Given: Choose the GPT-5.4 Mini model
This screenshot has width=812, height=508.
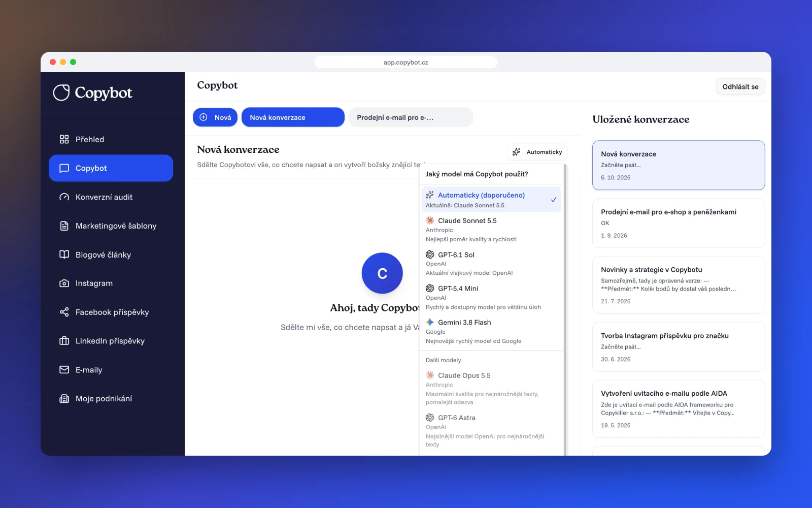Looking at the screenshot, I should click(491, 297).
